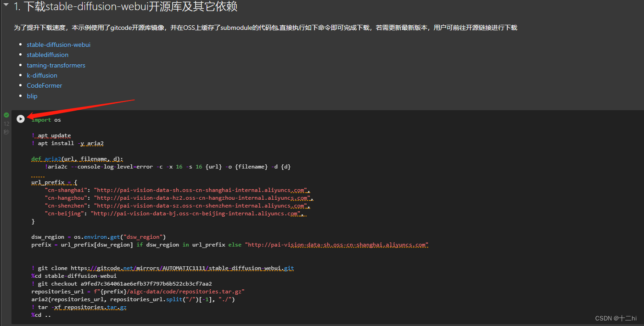Screen dimensions: 644x326
Task: Collapse section 1 heading triangle
Action: [x=6, y=5]
